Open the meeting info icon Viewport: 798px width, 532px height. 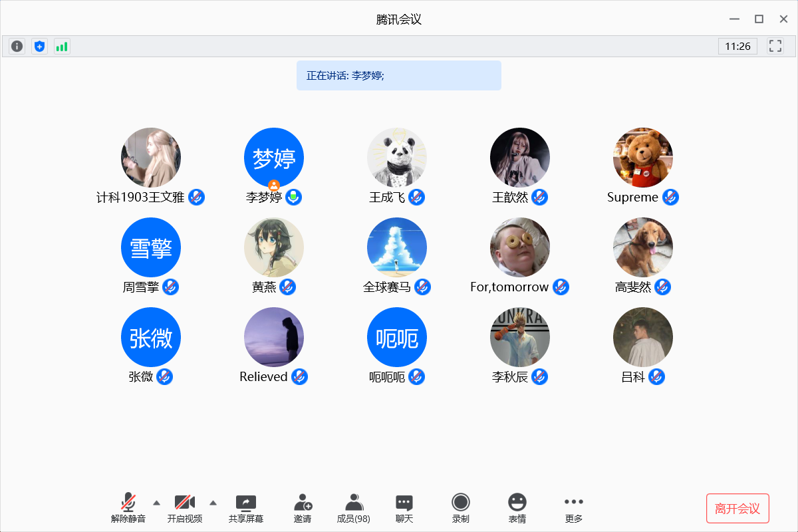17,47
